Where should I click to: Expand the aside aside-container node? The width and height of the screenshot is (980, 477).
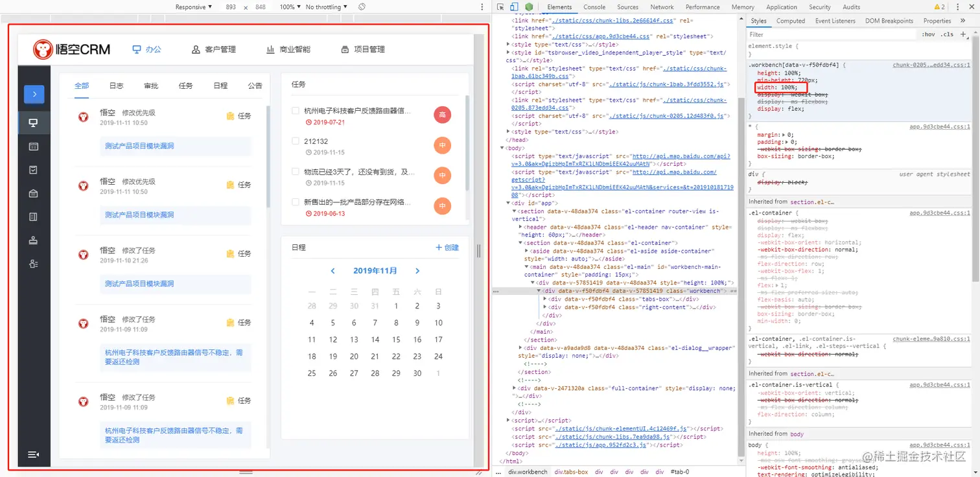[x=527, y=251]
